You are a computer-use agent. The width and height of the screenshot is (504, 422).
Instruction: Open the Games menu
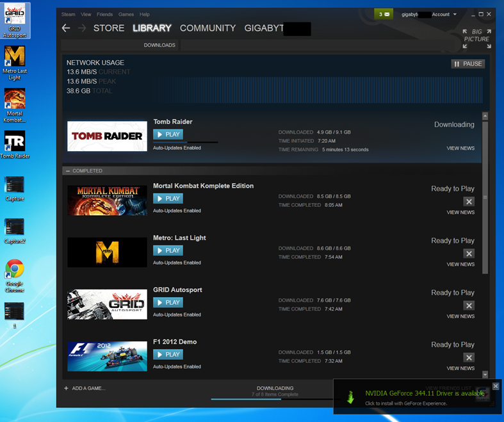[126, 15]
